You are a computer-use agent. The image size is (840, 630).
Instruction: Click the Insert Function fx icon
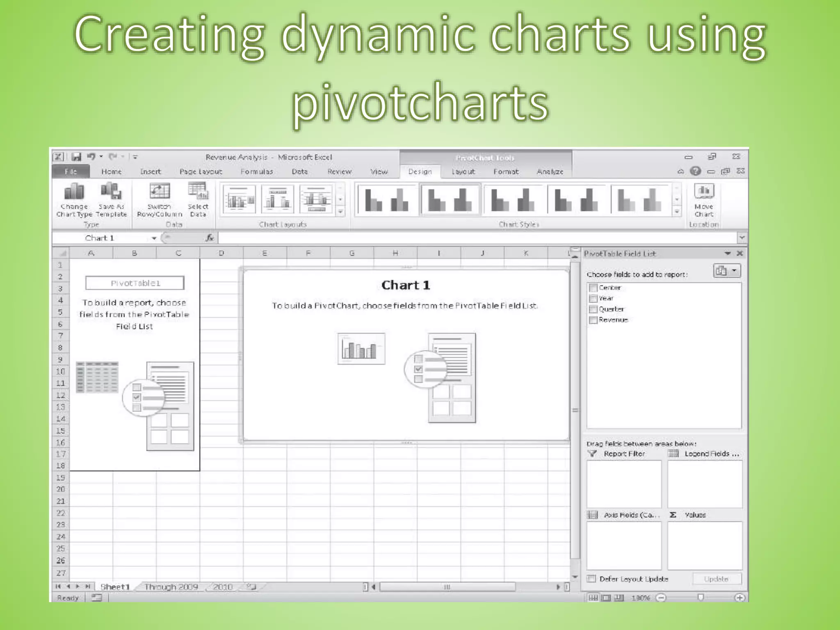click(x=210, y=238)
